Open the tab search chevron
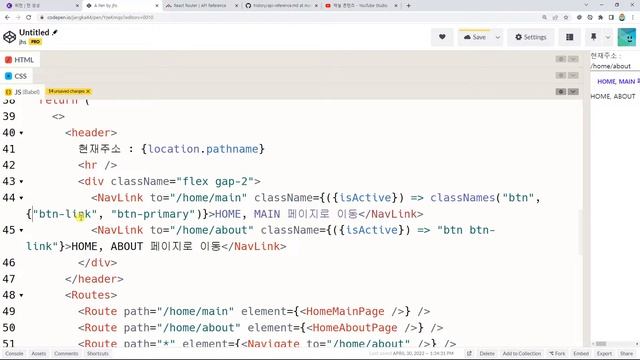 pyautogui.click(x=587, y=5)
